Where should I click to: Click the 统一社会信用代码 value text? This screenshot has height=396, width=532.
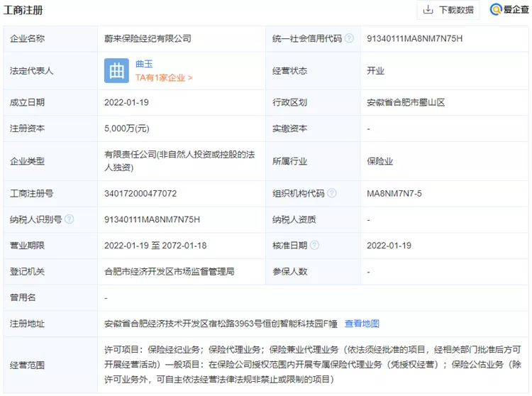tap(414, 38)
